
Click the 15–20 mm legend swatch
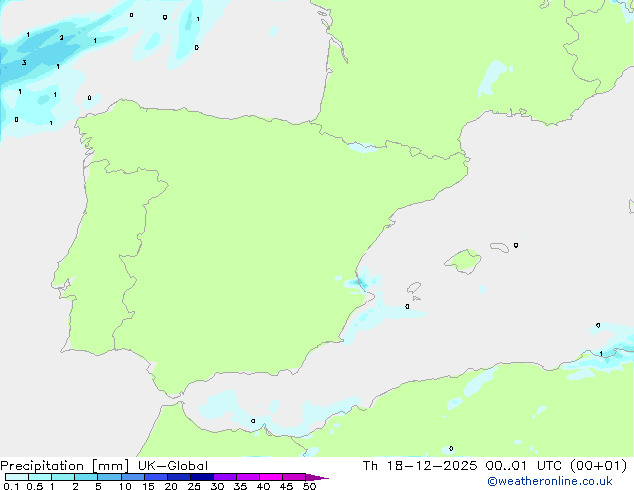[x=156, y=477]
